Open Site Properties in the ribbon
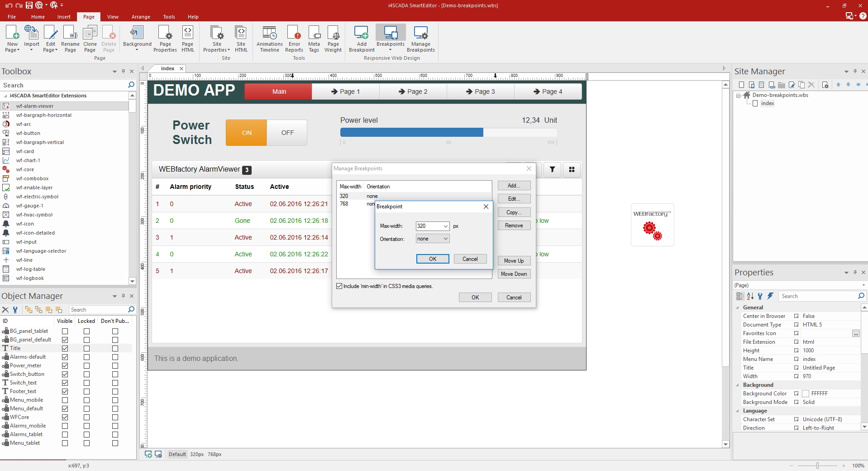The height and width of the screenshot is (471, 868). coord(217,38)
